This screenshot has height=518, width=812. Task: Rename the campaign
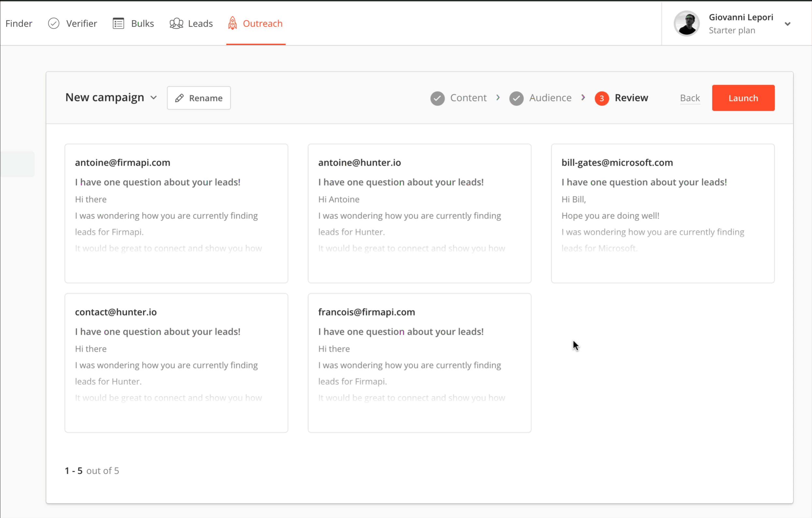199,98
